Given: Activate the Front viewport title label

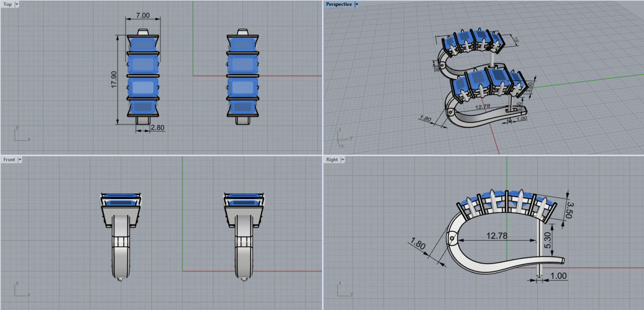Looking at the screenshot, I should (x=9, y=159).
